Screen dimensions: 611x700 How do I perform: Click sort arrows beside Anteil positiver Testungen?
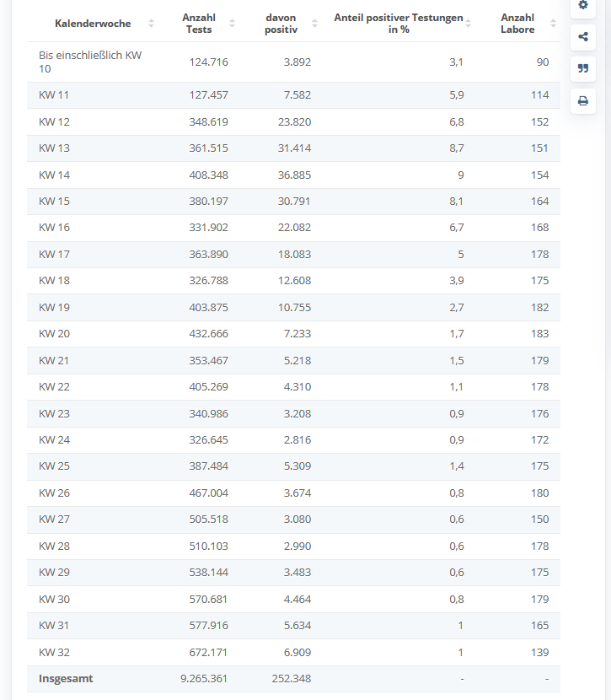pyautogui.click(x=468, y=24)
